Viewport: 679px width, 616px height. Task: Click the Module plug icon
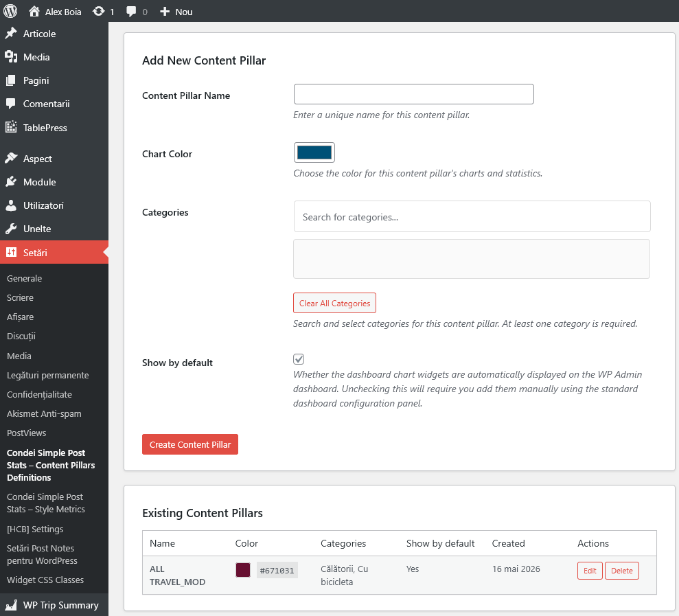coord(11,182)
